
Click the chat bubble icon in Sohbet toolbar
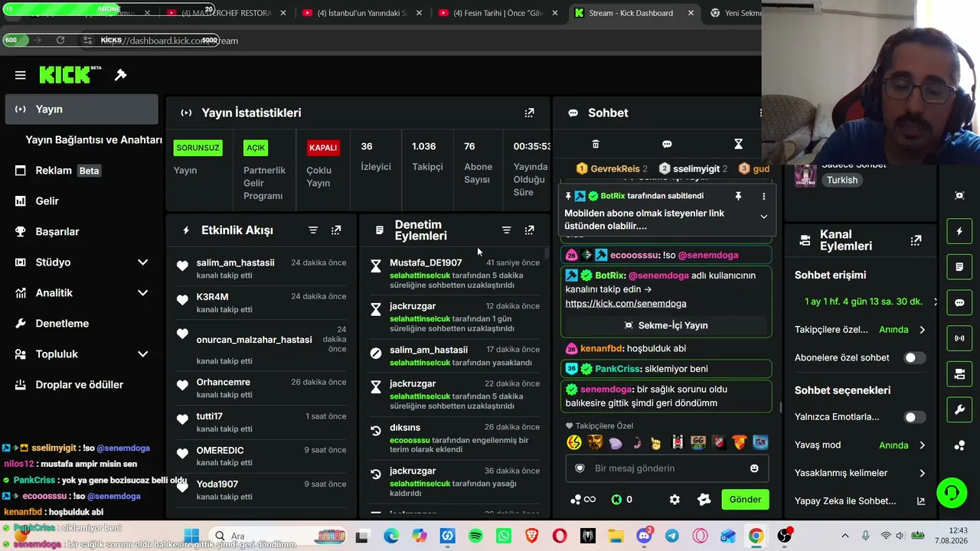tap(667, 144)
